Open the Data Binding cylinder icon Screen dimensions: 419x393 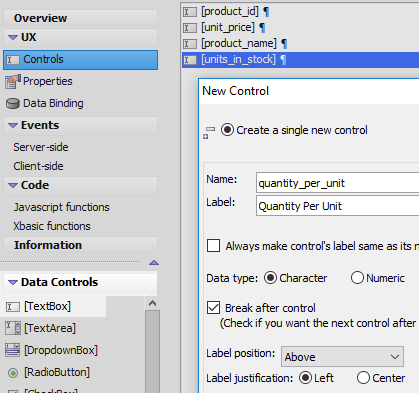pos(13,104)
